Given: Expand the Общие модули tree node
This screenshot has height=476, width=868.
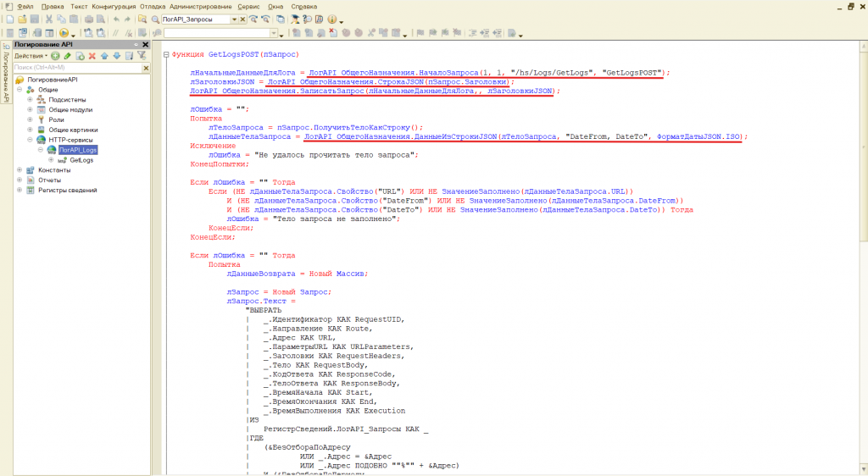Looking at the screenshot, I should 30,109.
